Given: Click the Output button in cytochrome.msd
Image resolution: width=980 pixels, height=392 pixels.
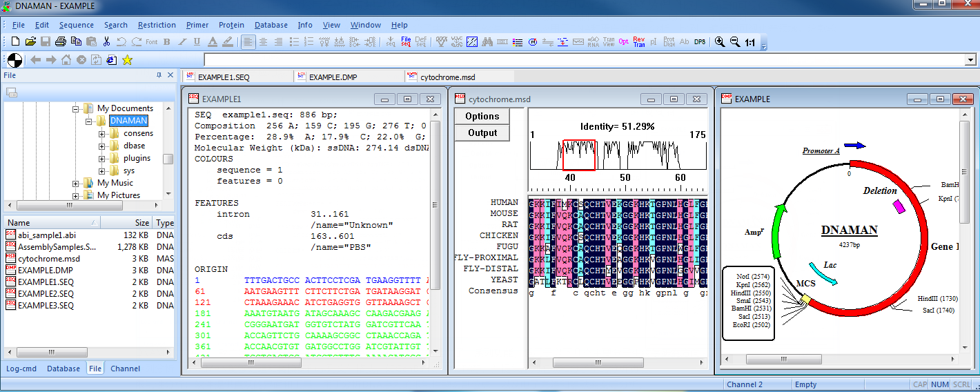Looking at the screenshot, I should (x=482, y=133).
